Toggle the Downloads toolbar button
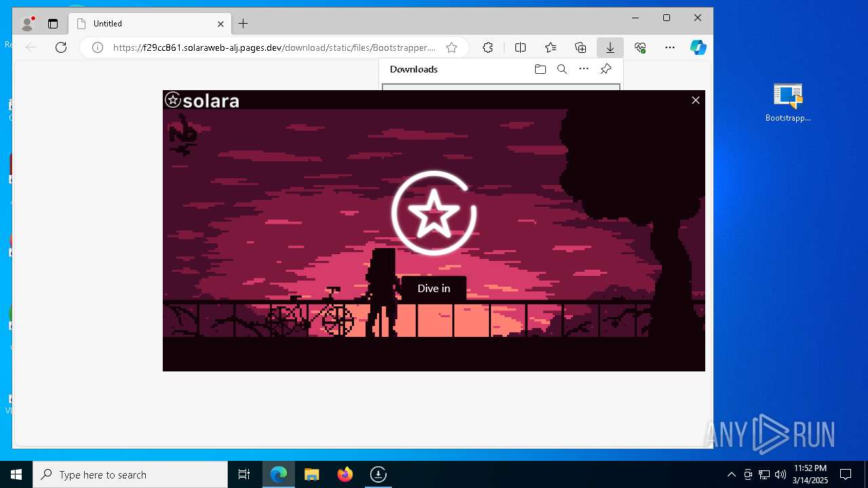 click(x=610, y=47)
